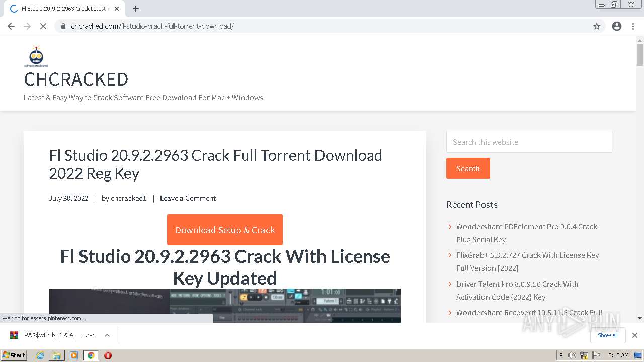Click the red shield taskbar icon
Viewport: 644px width, 362px height.
point(108,355)
